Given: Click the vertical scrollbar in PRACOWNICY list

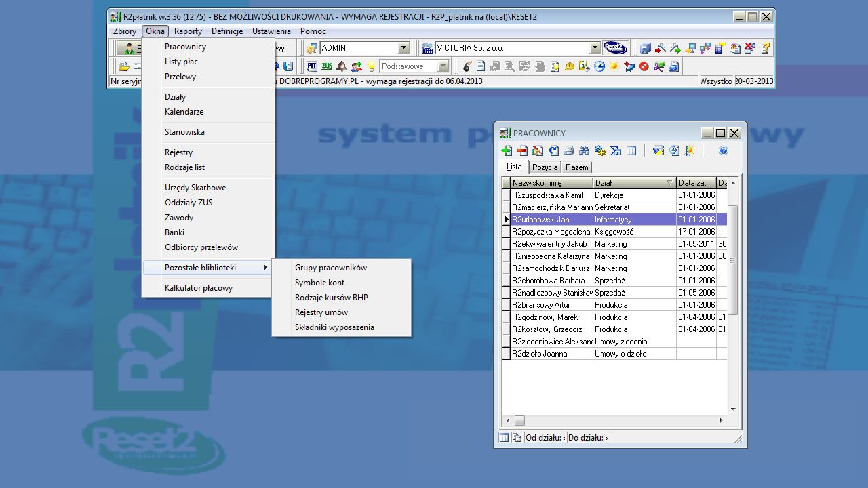Looking at the screenshot, I should click(x=732, y=296).
